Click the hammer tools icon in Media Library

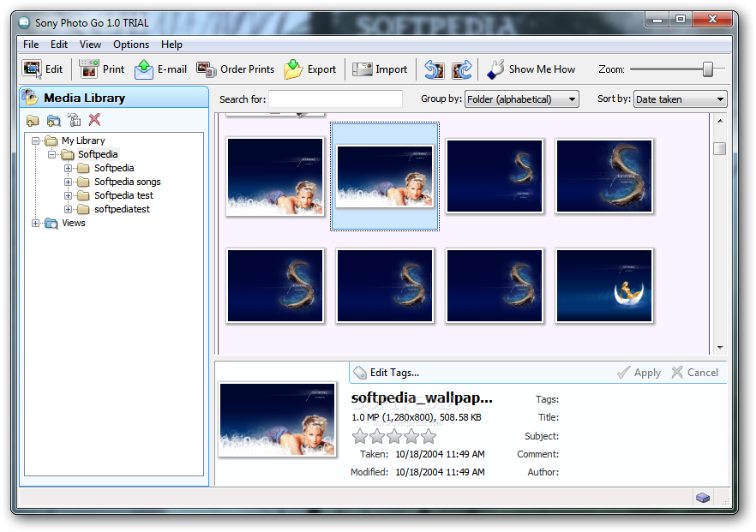[75, 120]
